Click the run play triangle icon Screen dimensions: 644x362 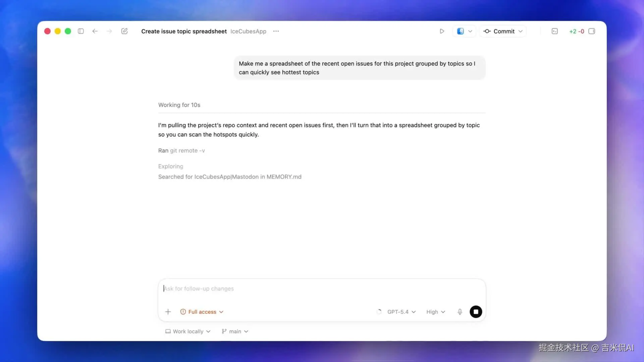[442, 31]
